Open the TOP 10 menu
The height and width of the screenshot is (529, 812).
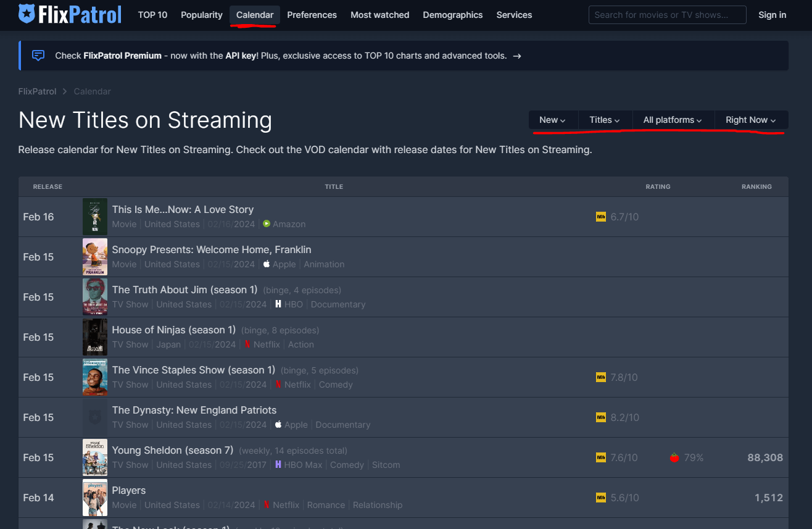coord(152,15)
